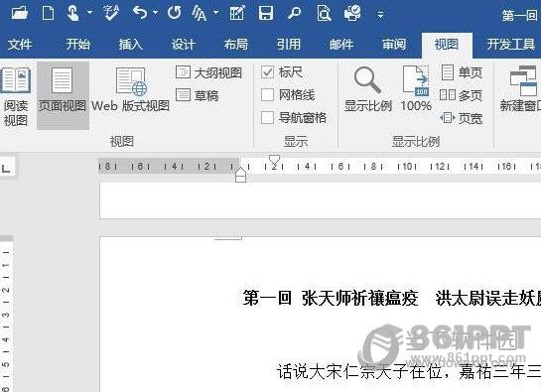Click the 多页 multiple pages button
541x392 pixels.
[x=461, y=95]
